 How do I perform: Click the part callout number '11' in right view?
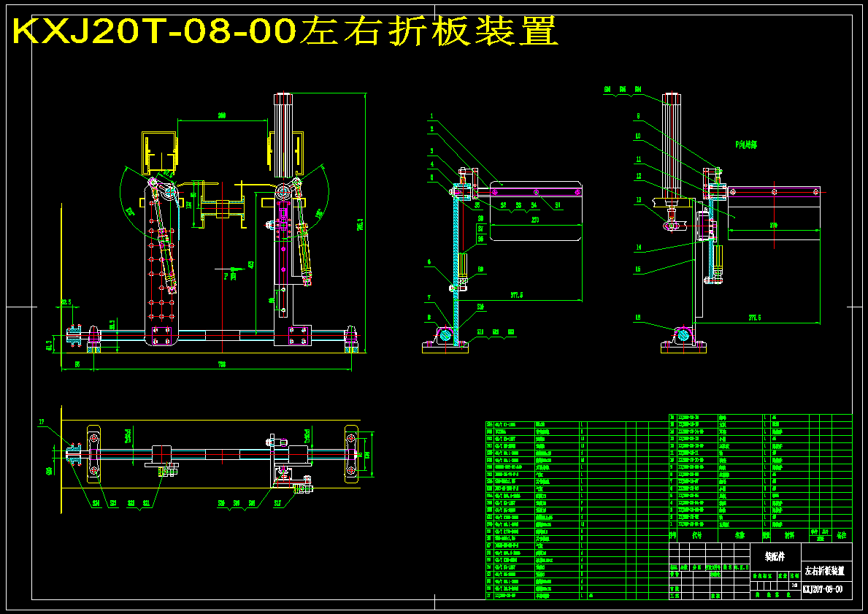point(638,159)
